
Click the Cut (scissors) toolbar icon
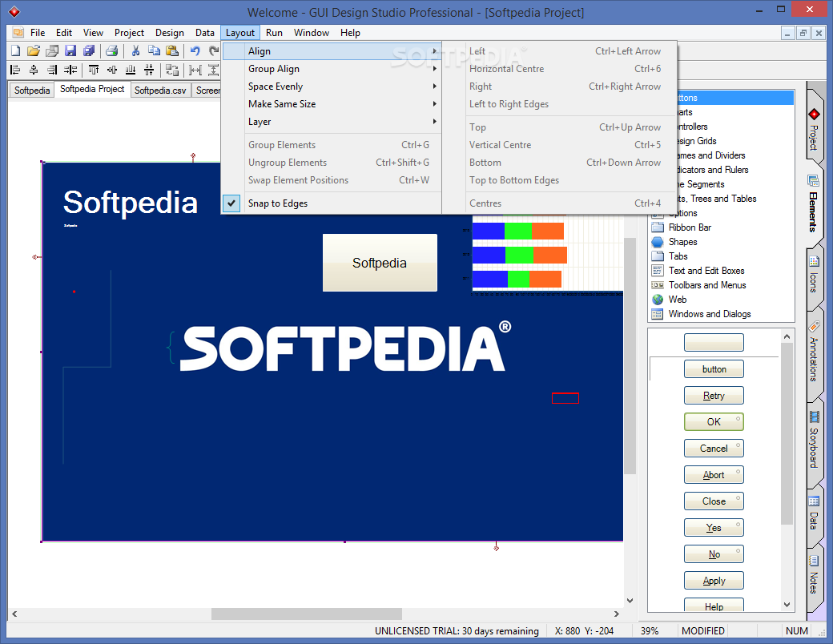click(x=135, y=50)
